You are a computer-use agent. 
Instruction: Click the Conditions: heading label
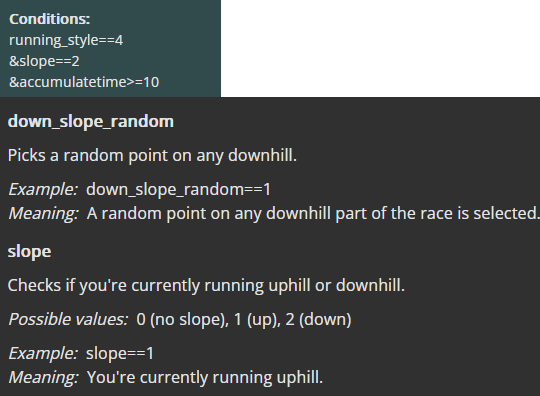[50, 19]
